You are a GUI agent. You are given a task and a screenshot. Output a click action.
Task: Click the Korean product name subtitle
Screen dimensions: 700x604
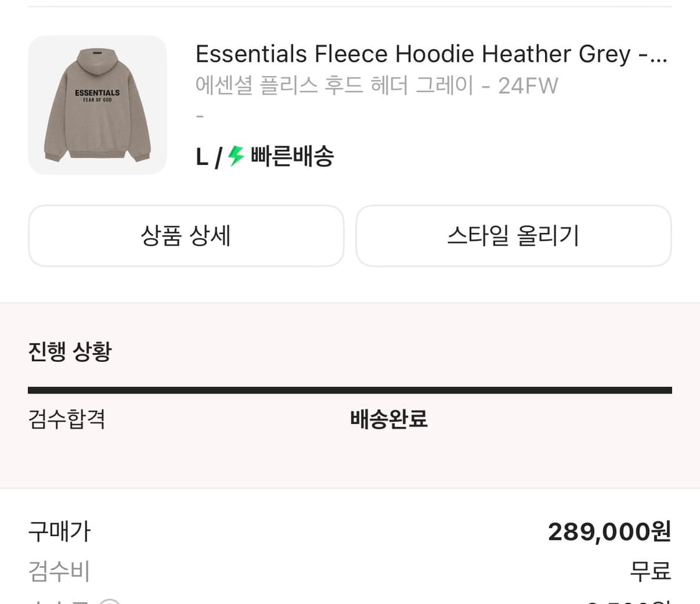(376, 86)
